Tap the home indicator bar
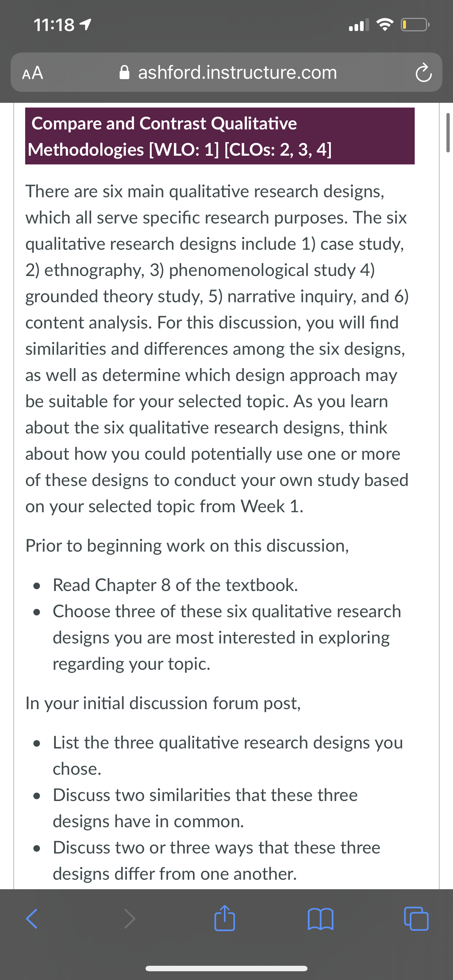 226,968
